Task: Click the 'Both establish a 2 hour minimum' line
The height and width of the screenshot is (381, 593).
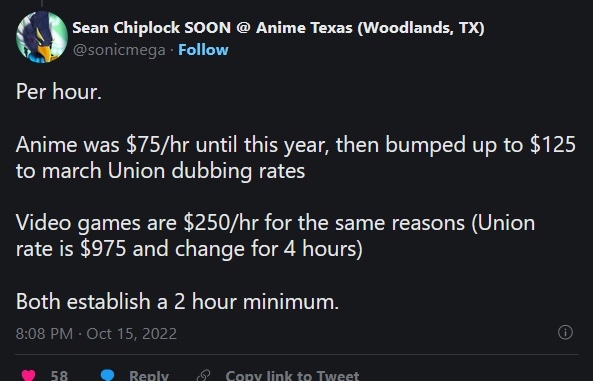Action: (177, 302)
